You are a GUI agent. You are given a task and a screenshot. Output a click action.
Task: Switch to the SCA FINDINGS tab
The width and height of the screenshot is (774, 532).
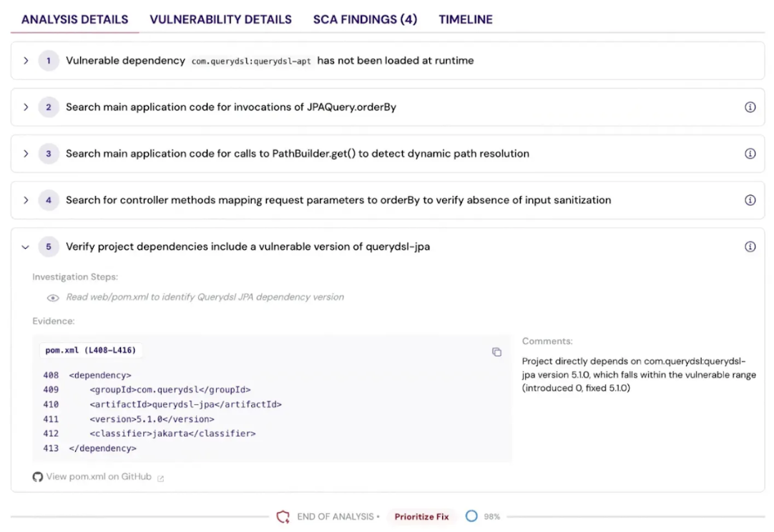[365, 19]
